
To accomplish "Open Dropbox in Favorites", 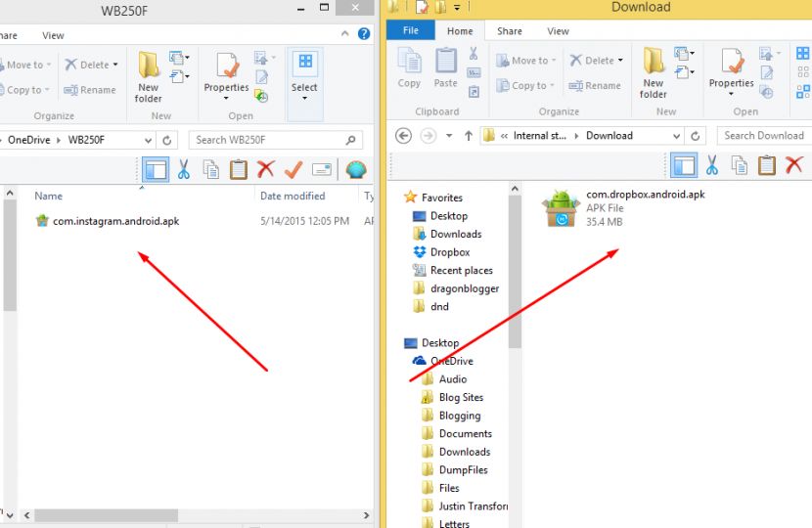I will pyautogui.click(x=442, y=252).
